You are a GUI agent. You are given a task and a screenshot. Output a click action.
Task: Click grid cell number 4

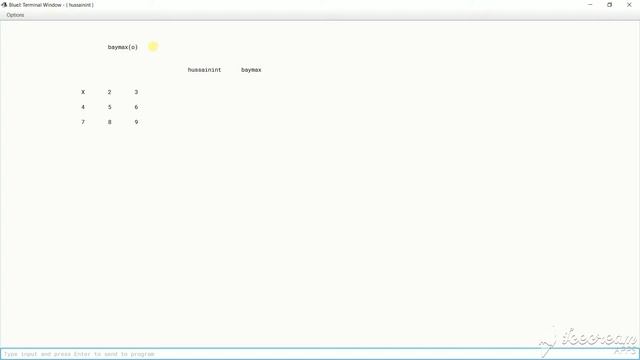tap(83, 107)
